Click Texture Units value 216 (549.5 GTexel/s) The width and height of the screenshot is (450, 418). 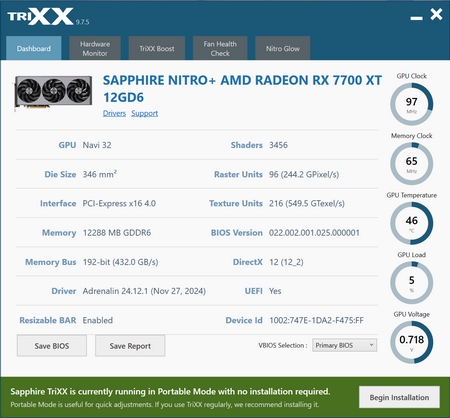(307, 203)
